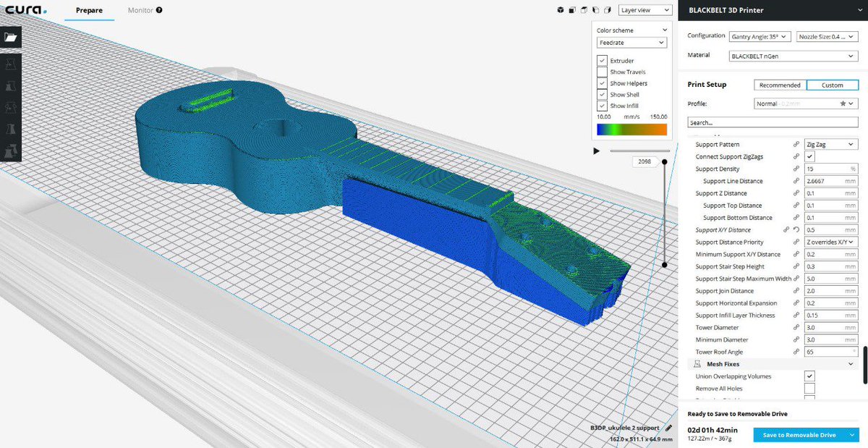Open the Feedrate color scheme dropdown
The height and width of the screenshot is (448, 868).
631,43
